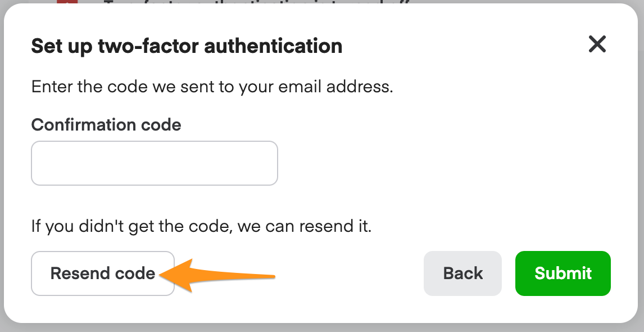Viewport: 644px width, 332px height.
Task: Dismiss the setup dialog with the close icon
Action: pyautogui.click(x=597, y=44)
